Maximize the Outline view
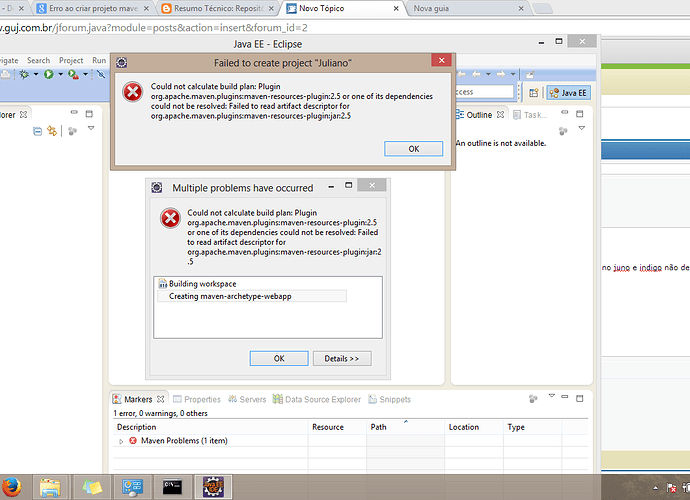Image resolution: width=690 pixels, height=500 pixels. [580, 114]
